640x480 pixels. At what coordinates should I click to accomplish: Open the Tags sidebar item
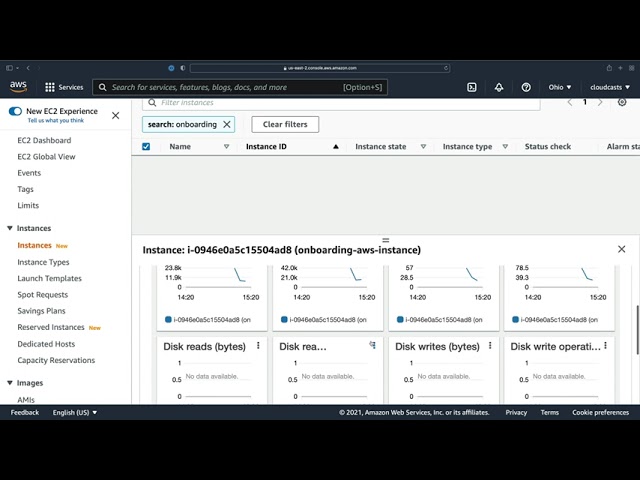coord(25,189)
